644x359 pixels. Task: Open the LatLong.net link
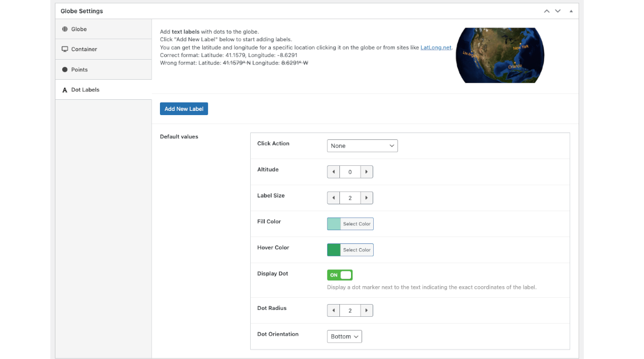435,48
